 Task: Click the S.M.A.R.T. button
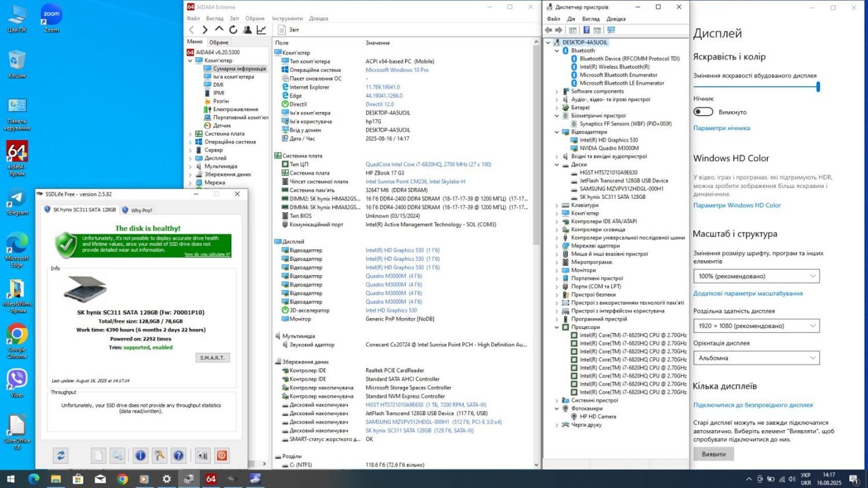[x=212, y=358]
